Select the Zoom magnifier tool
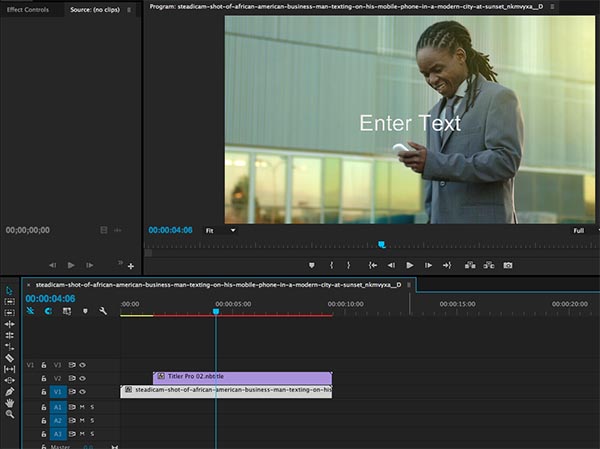This screenshot has width=600, height=449. pos(10,413)
